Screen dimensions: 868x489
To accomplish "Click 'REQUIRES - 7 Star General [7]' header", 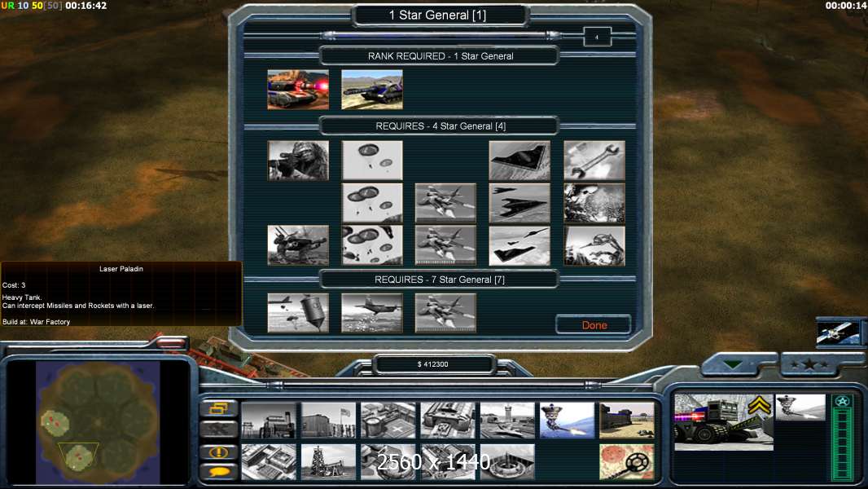I will 440,280.
